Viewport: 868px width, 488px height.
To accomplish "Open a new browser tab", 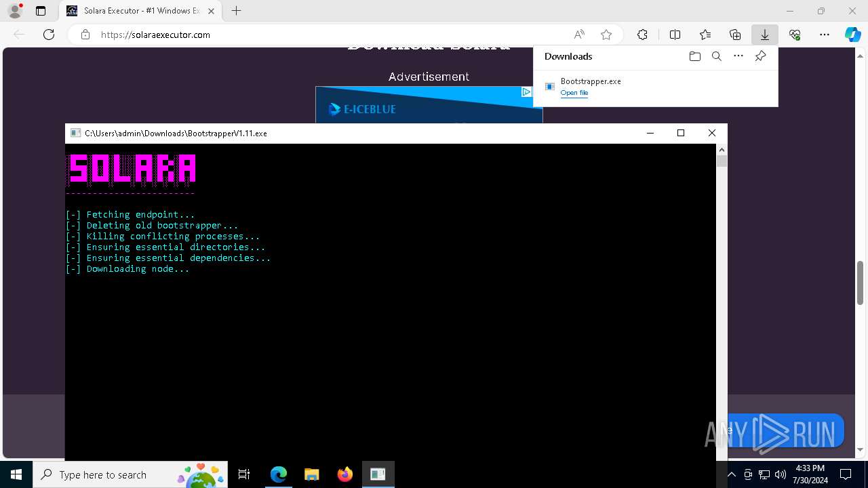I will [236, 11].
